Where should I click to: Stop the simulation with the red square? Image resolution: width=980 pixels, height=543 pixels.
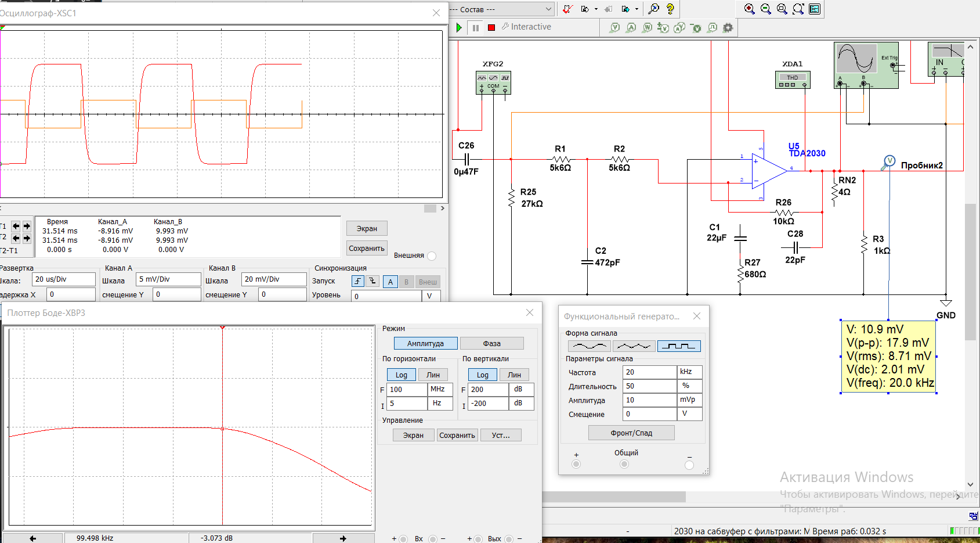pos(491,27)
